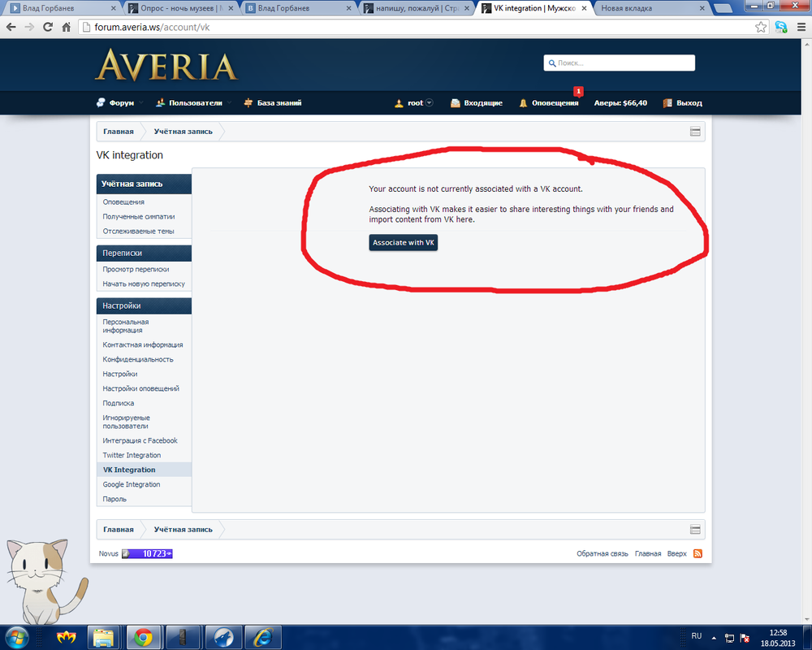Switch to the Новая вкладка tab
The width and height of the screenshot is (812, 650).
[641, 8]
